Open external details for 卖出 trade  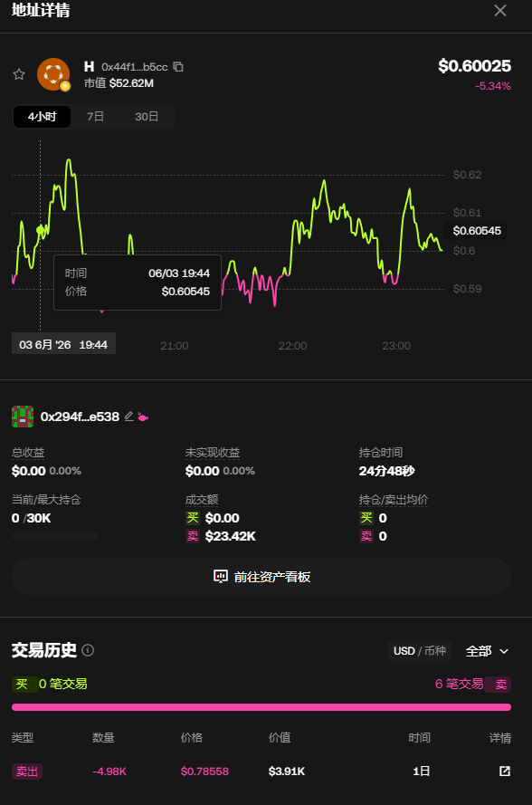point(505,771)
